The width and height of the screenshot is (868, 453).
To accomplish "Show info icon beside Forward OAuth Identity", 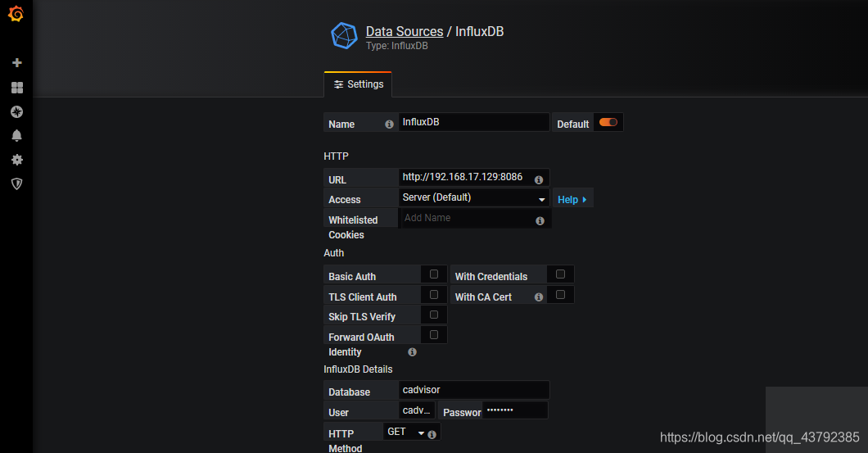I will click(x=412, y=351).
